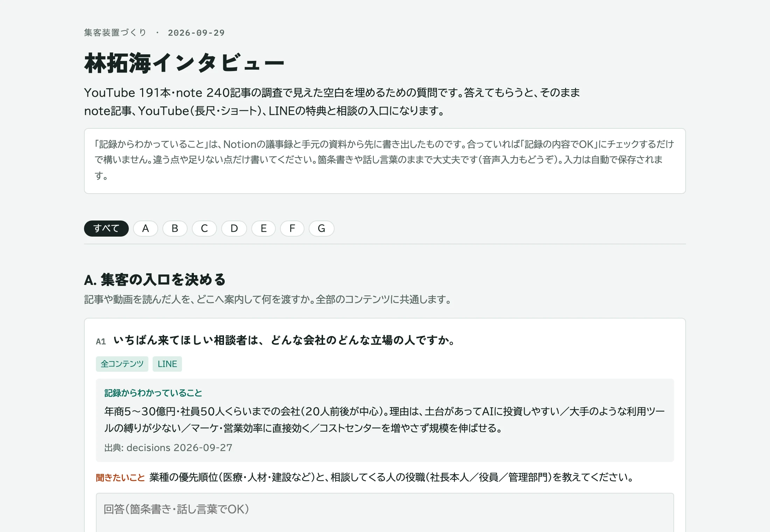Screen dimensions: 770x532
Task: Click the date 2026-09-29
Action: tap(196, 33)
